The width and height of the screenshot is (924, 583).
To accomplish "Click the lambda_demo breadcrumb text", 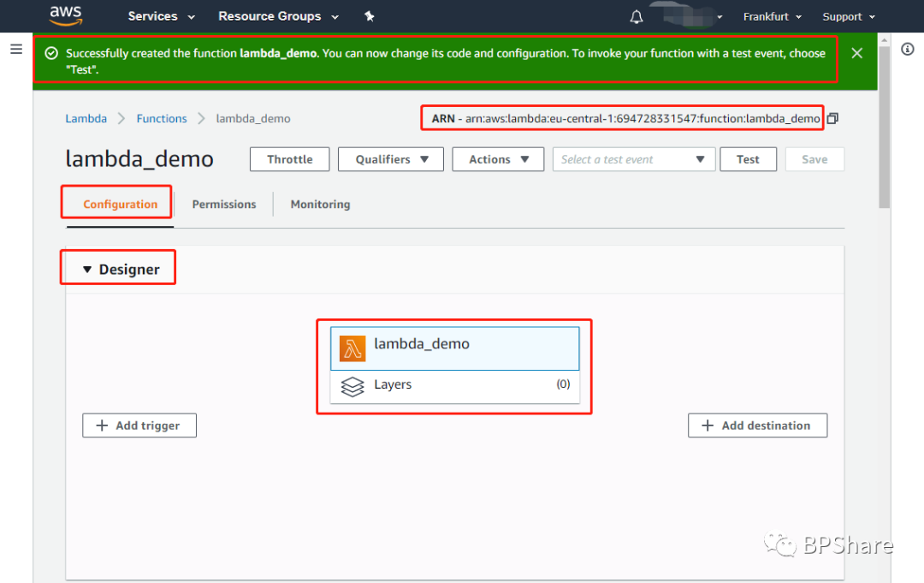I will pyautogui.click(x=252, y=118).
